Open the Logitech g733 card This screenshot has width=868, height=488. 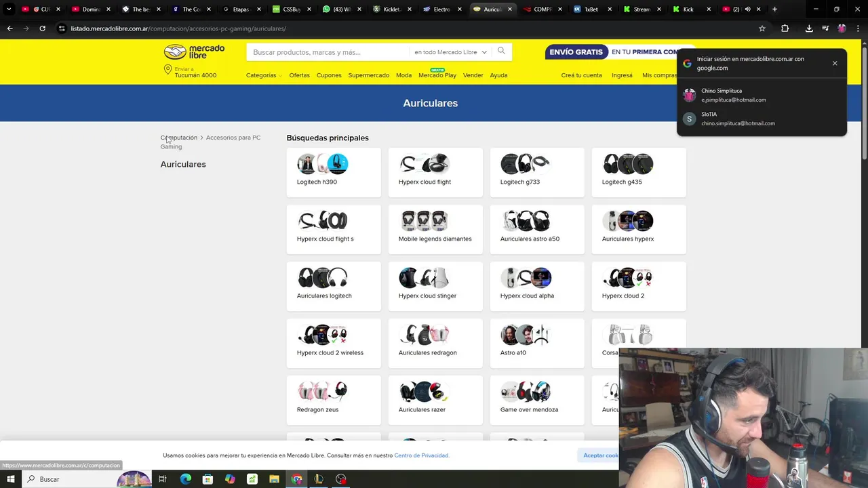tap(537, 172)
